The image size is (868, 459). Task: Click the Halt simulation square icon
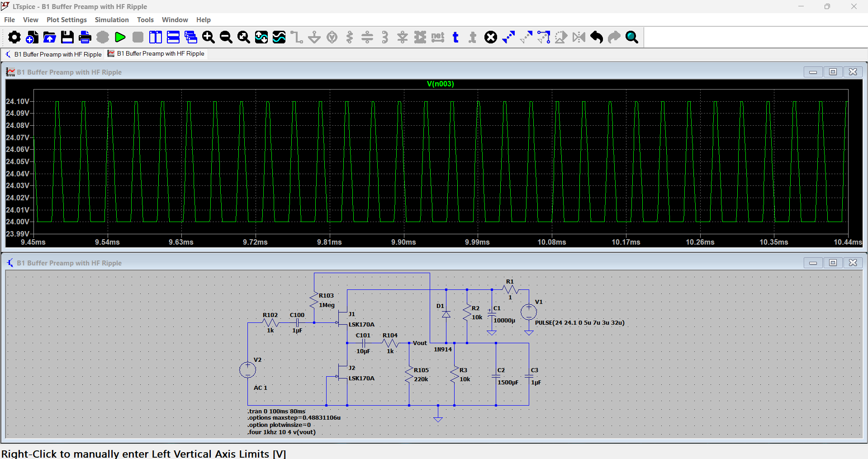point(138,37)
